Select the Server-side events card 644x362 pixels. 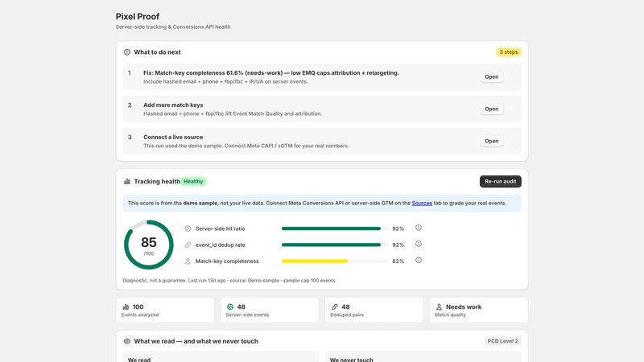click(x=270, y=310)
